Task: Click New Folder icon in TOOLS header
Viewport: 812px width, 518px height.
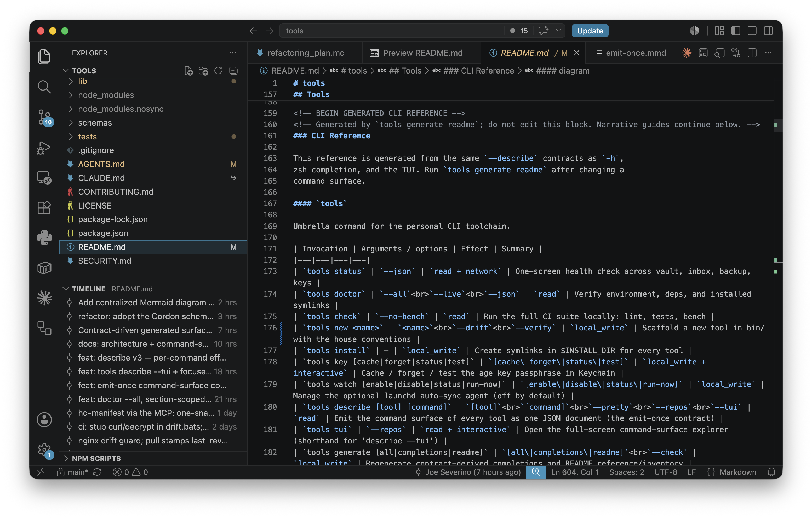Action: click(203, 71)
